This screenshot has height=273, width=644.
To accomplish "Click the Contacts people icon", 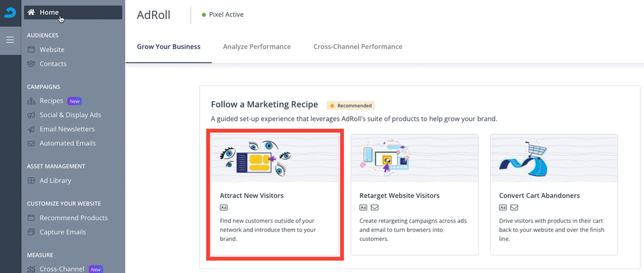I will [x=31, y=64].
